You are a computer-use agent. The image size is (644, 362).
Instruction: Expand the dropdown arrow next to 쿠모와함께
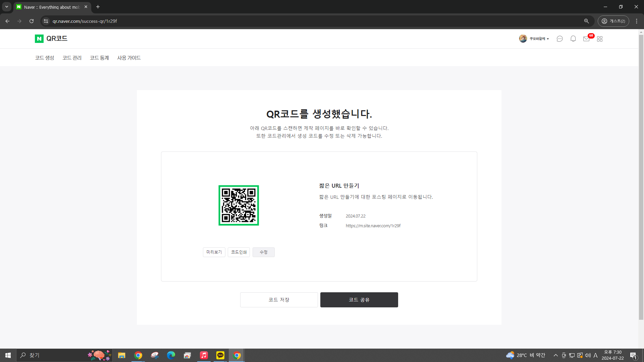[x=548, y=39]
